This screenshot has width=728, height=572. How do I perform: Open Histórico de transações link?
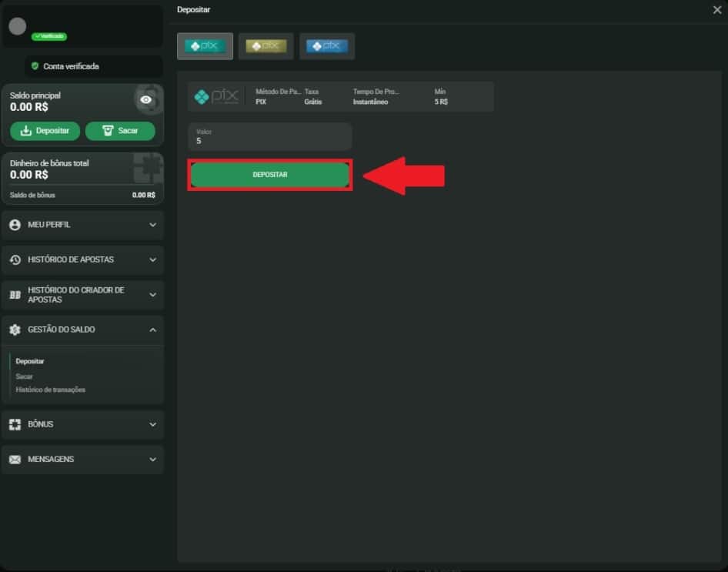coord(51,390)
